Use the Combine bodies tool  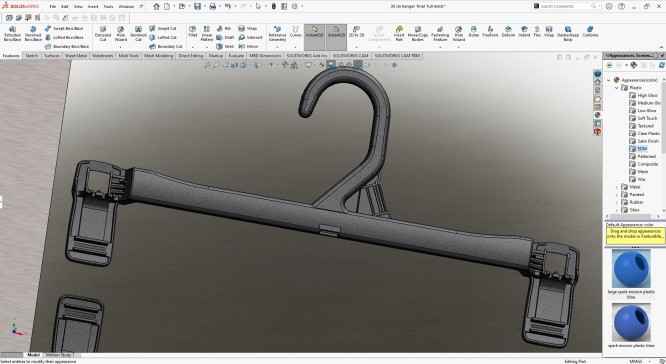[590, 32]
